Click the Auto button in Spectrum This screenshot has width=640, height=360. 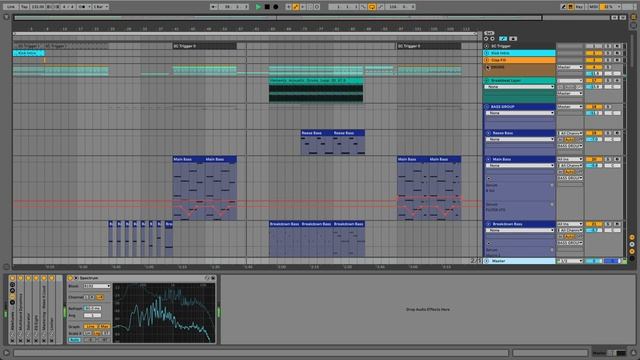point(75,340)
